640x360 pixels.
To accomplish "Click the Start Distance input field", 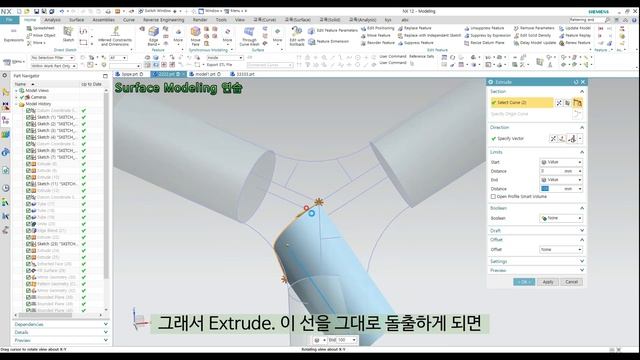I will [559, 171].
